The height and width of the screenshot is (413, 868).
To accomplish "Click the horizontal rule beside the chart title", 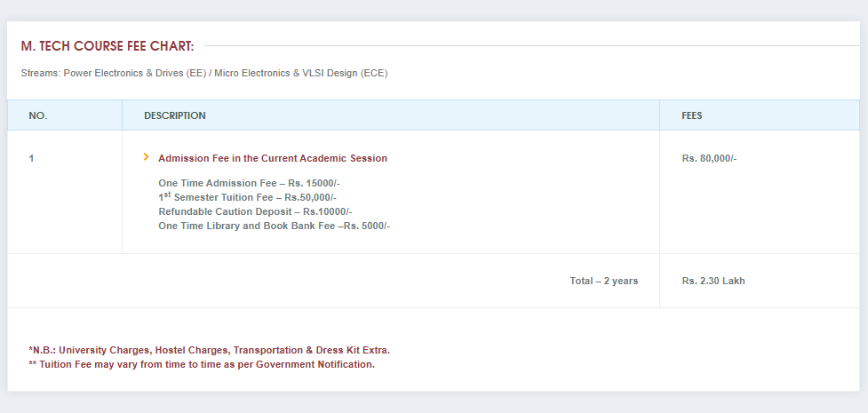I will (x=531, y=45).
